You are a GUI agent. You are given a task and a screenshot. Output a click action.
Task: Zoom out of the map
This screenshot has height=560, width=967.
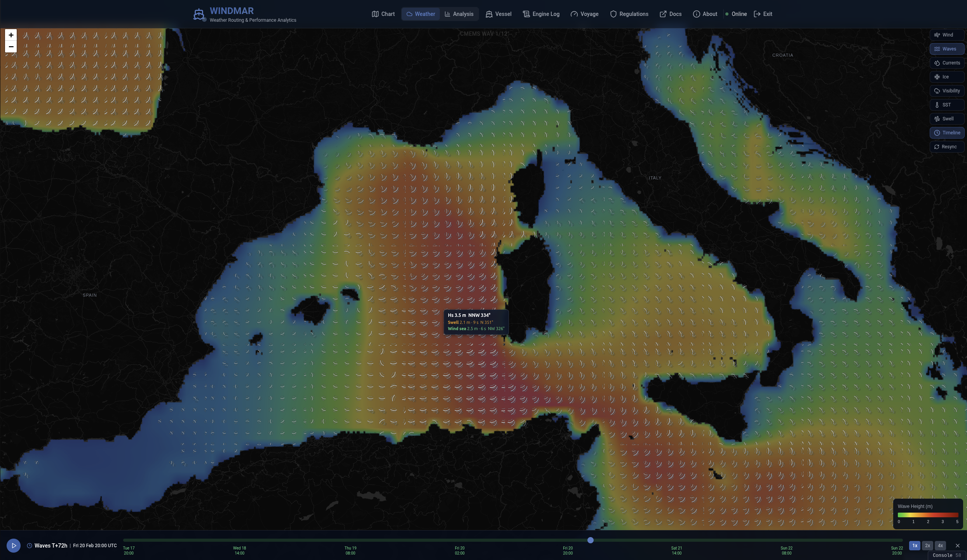click(x=11, y=47)
